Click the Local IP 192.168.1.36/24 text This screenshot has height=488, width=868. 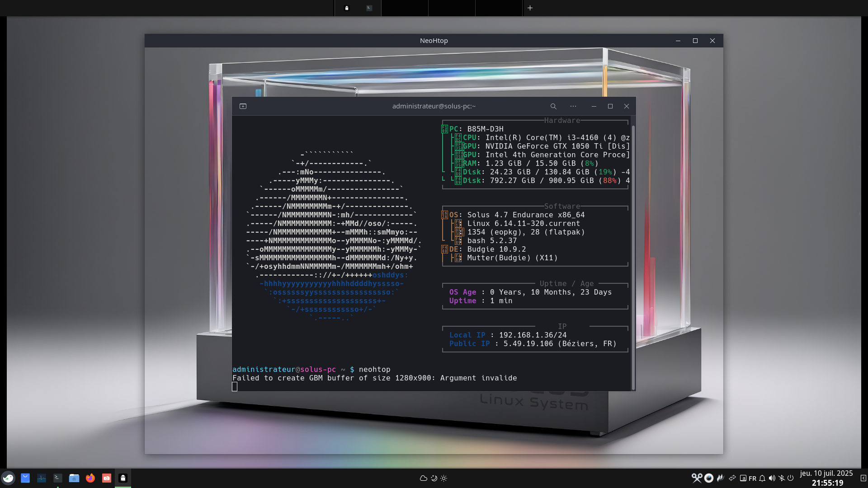point(508,335)
